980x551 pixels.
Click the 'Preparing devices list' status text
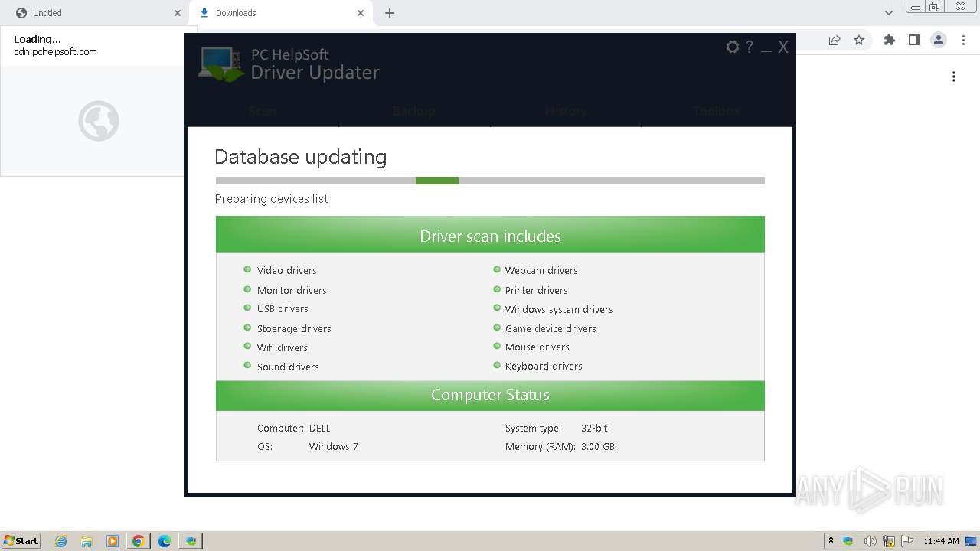click(x=271, y=198)
